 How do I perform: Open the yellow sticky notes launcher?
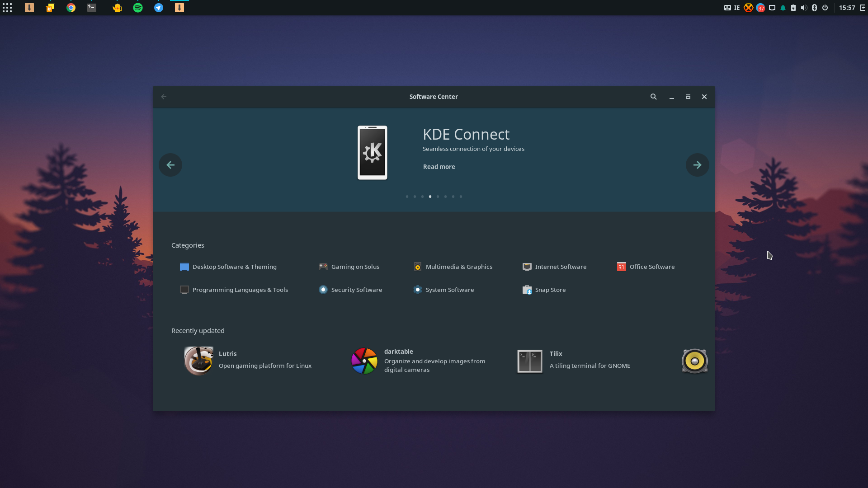point(50,8)
